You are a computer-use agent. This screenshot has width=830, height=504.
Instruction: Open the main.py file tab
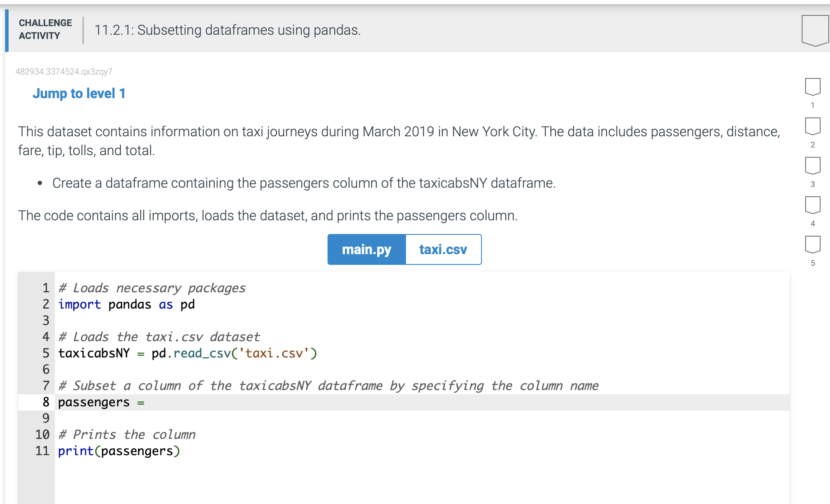(367, 249)
